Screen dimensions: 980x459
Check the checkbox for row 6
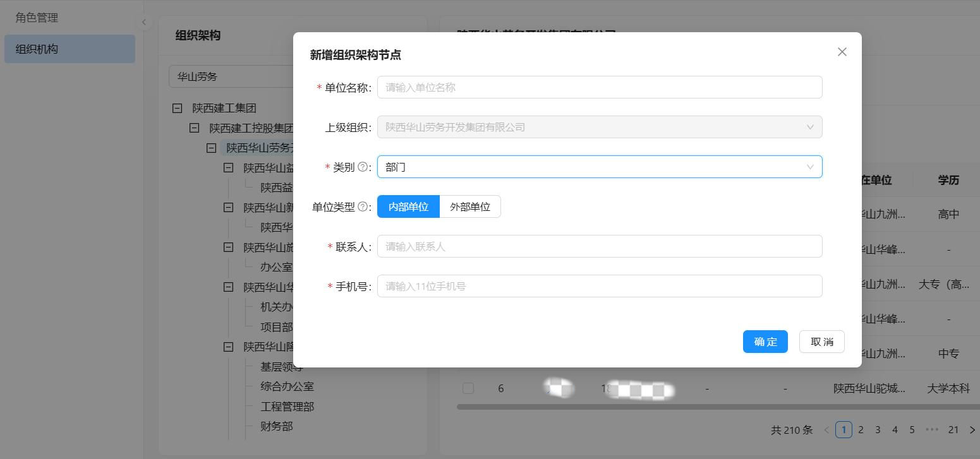pyautogui.click(x=468, y=388)
